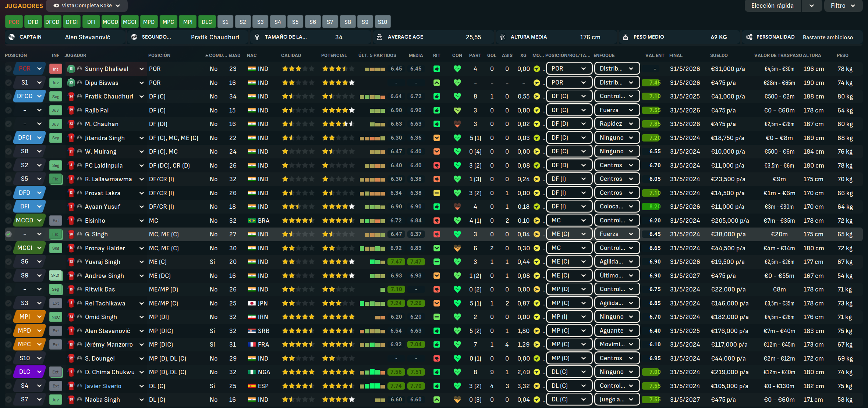Click Sunny Dhaliwal's squad number 18 shirt icon
The image size is (868, 408).
[x=71, y=69]
